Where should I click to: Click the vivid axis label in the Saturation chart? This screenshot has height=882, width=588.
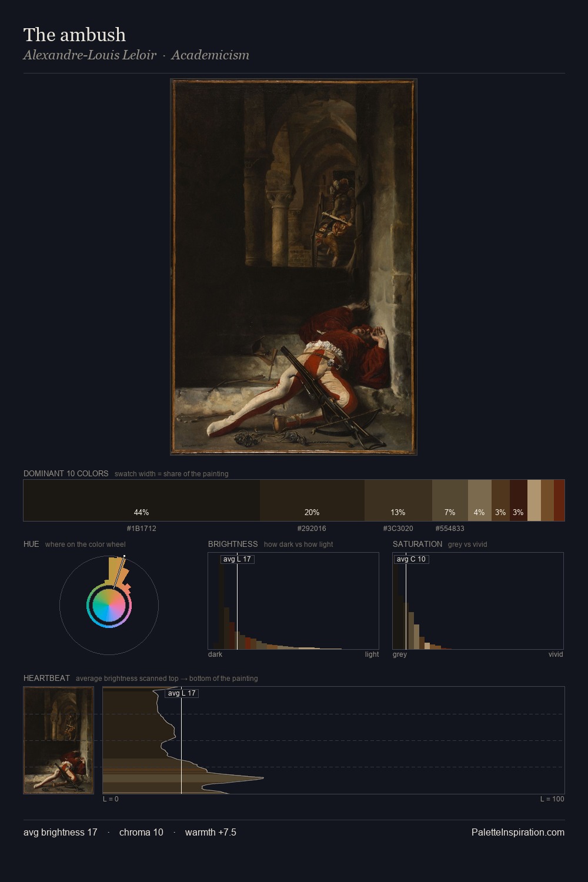pos(556,654)
